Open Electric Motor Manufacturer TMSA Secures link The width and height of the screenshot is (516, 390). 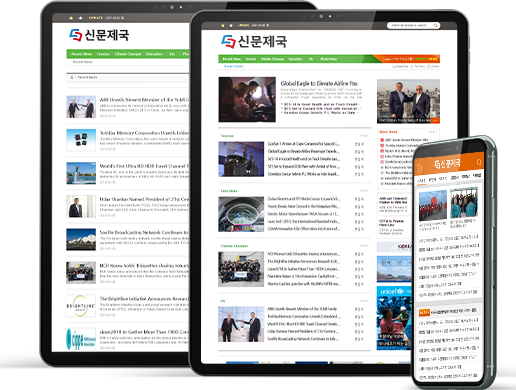click(303, 214)
